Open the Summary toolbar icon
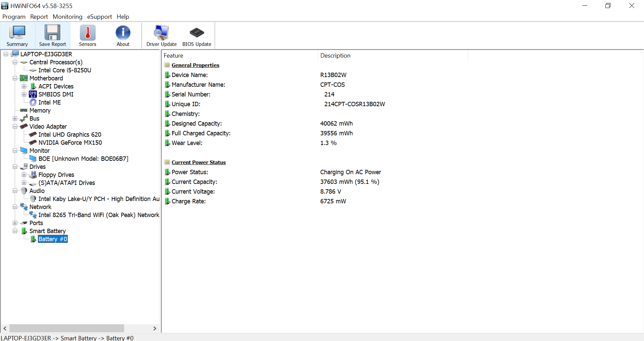Screen dimensions: 644x341 [17, 36]
